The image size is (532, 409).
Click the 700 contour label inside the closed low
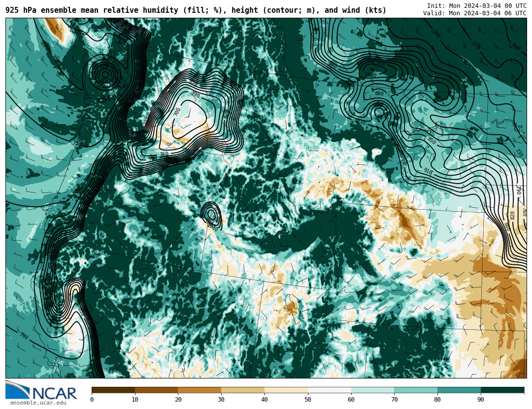177,112
